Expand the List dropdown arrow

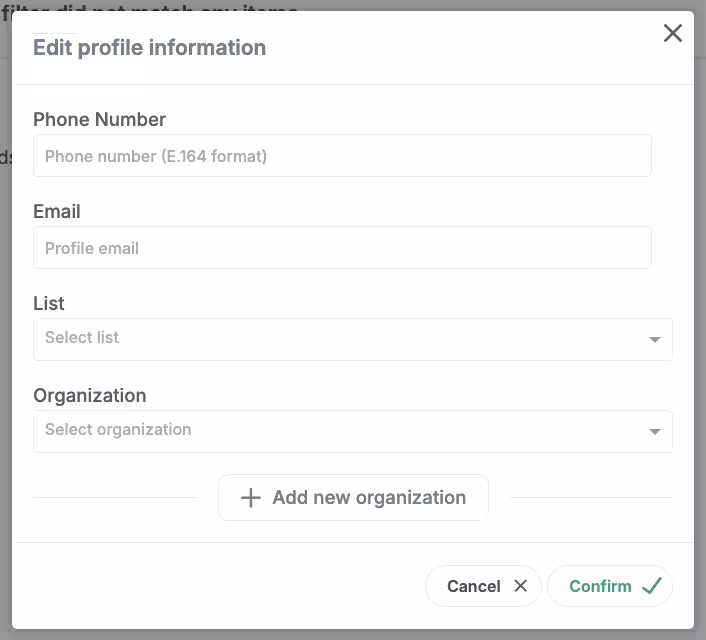[x=655, y=340]
